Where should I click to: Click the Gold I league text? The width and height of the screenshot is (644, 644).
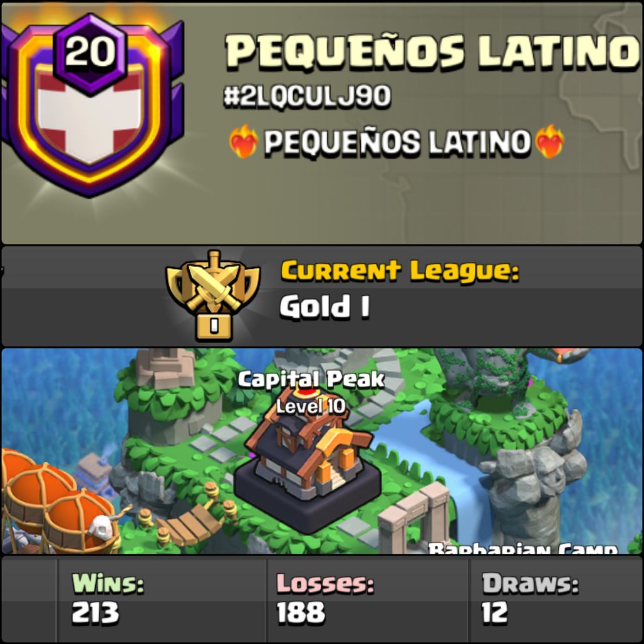325,306
